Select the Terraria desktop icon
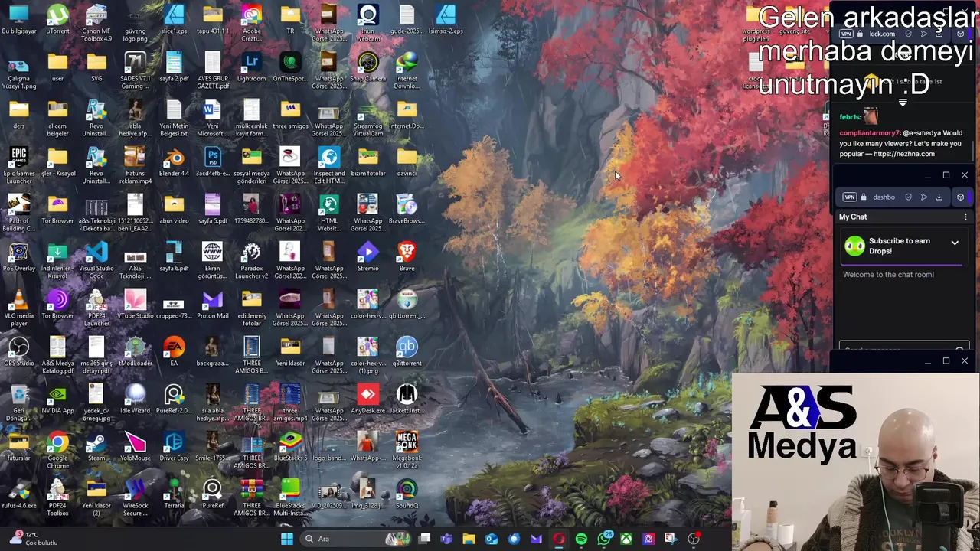The width and height of the screenshot is (980, 551). coord(174,494)
